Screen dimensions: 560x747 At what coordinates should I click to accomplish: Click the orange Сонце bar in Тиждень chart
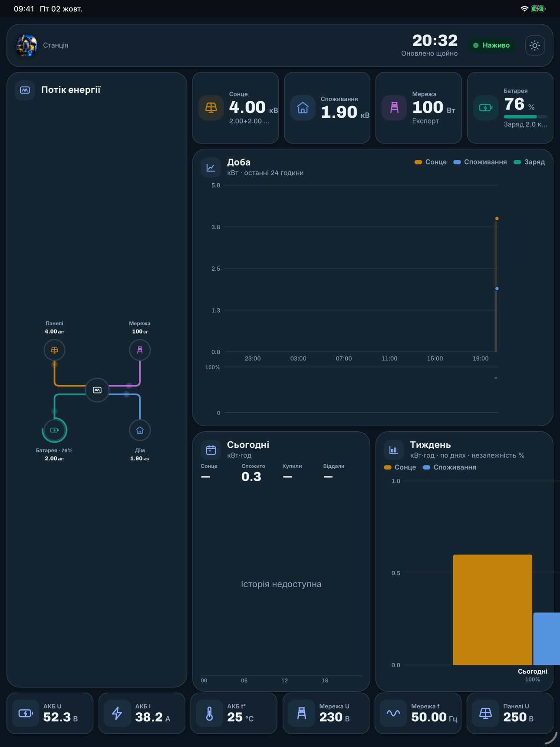[x=492, y=610]
